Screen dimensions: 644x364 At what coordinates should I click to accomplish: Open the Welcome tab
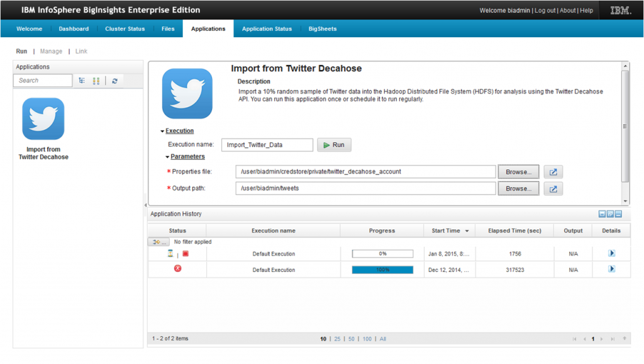point(29,29)
